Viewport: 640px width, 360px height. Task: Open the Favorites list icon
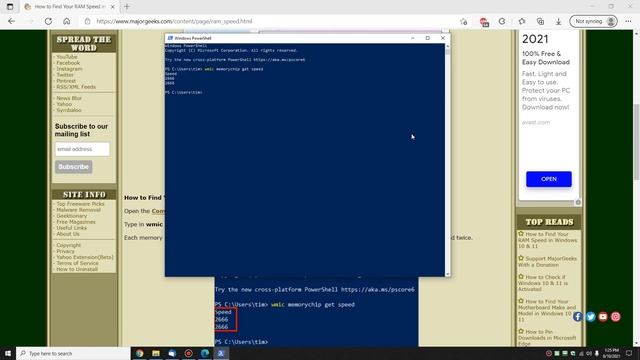pyautogui.click(x=522, y=21)
